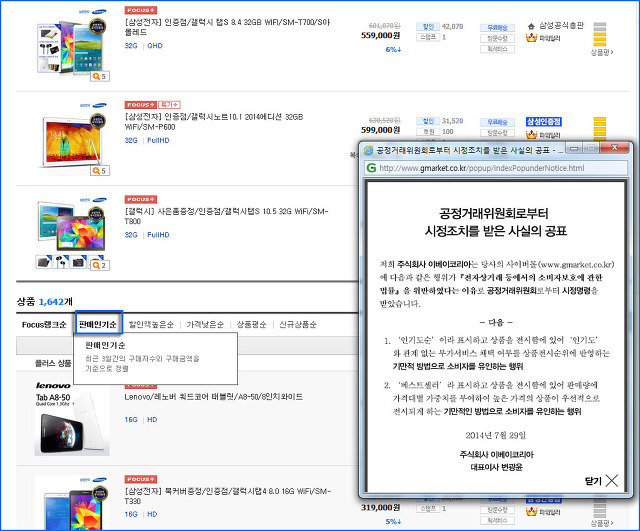This screenshot has width=640, height=531.
Task: Click 퀵서비스 tag in 559,000원 row
Action: [497, 49]
